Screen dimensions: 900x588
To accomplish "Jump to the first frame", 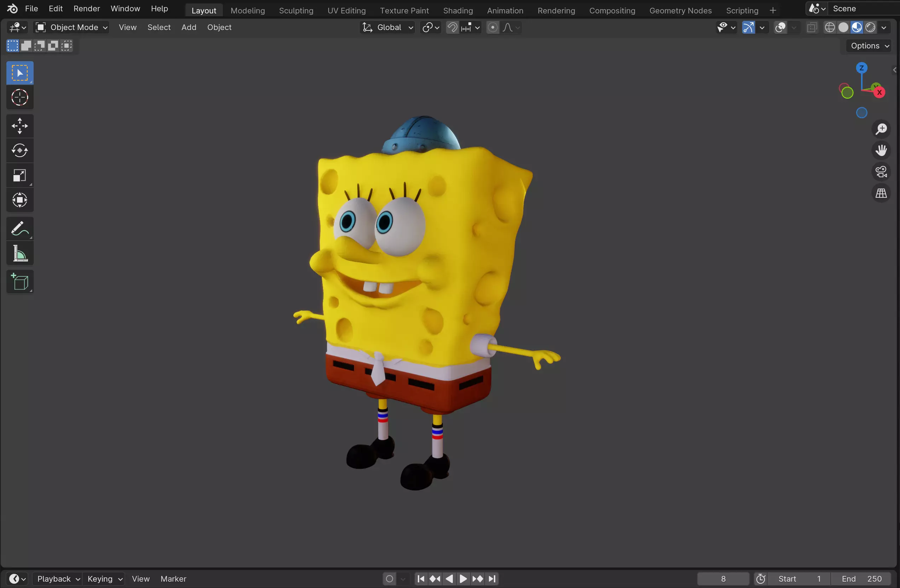I will [x=421, y=578].
